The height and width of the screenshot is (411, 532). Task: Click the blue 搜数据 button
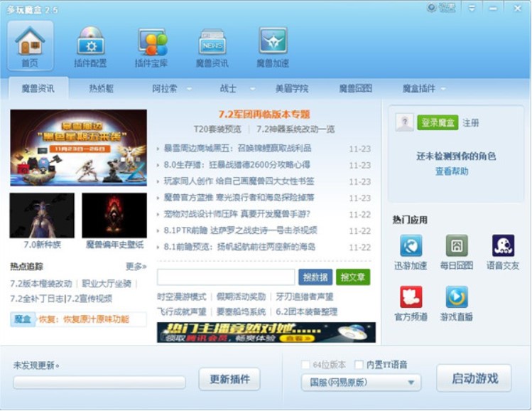pyautogui.click(x=315, y=277)
